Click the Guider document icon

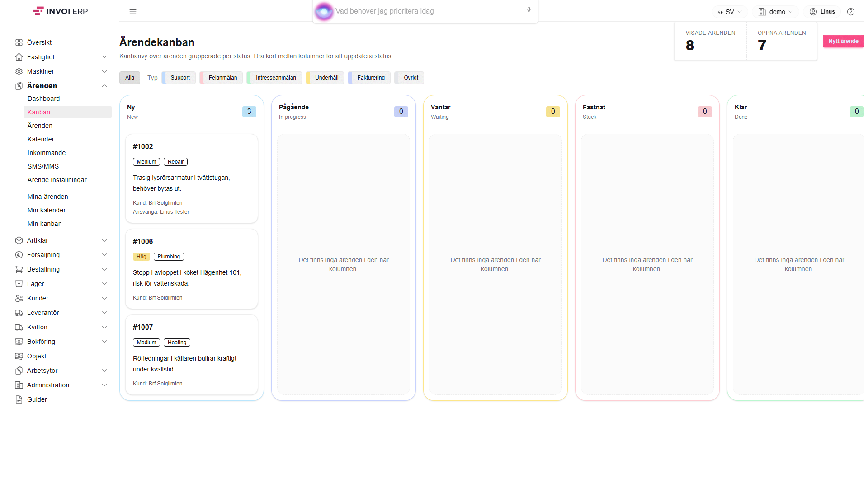(19, 399)
